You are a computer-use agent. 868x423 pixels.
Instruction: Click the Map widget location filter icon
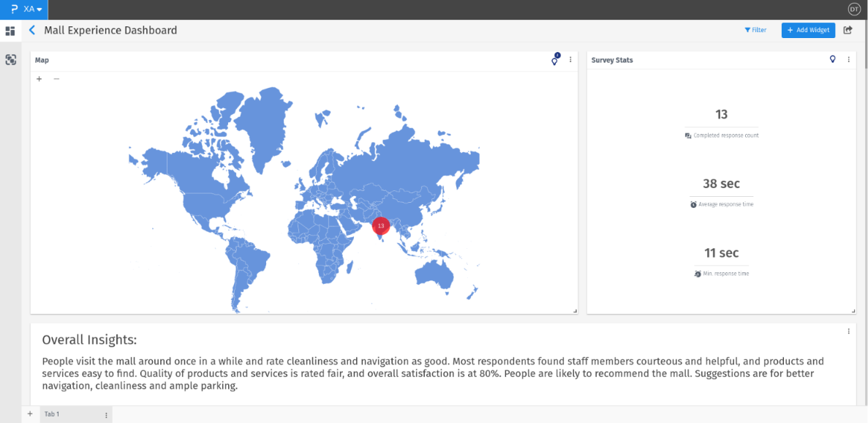coord(555,60)
